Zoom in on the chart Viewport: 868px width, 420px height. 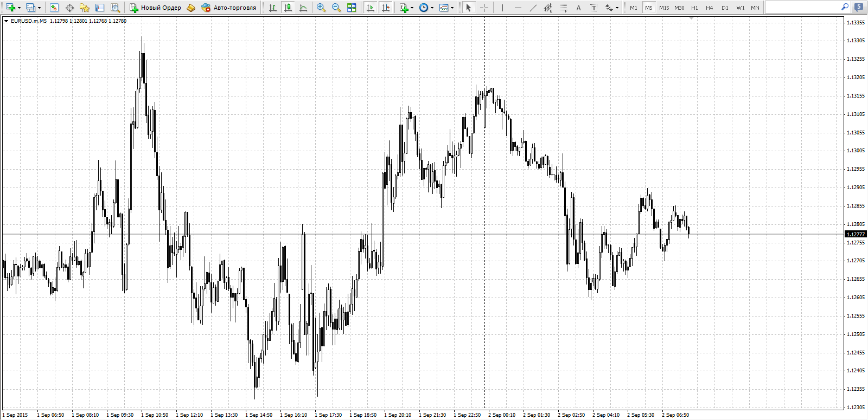[321, 8]
